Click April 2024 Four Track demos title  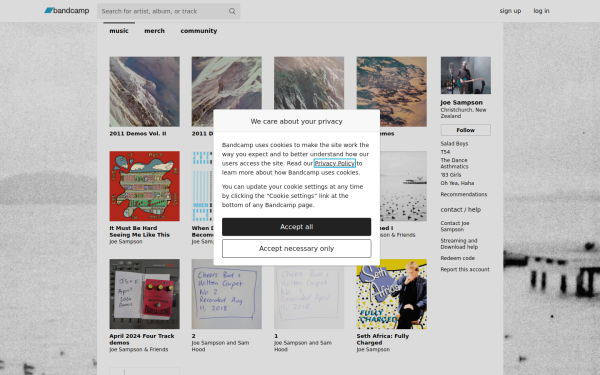(x=142, y=339)
